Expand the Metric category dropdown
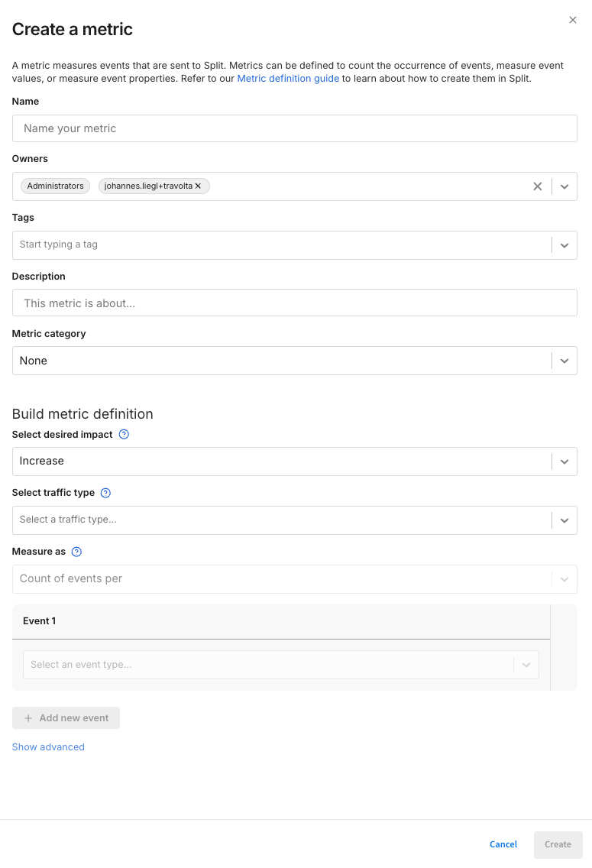Screen dimensions: 592x868 point(565,360)
